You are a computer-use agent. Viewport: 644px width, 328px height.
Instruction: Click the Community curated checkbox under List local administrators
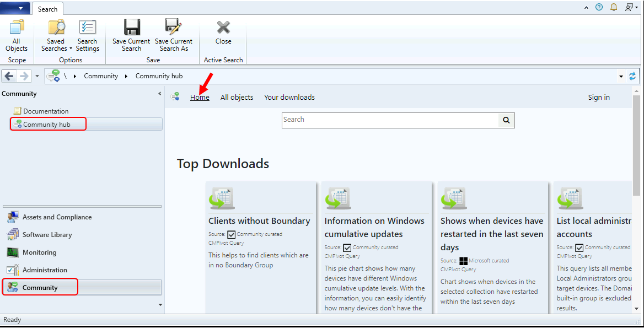pyautogui.click(x=579, y=248)
